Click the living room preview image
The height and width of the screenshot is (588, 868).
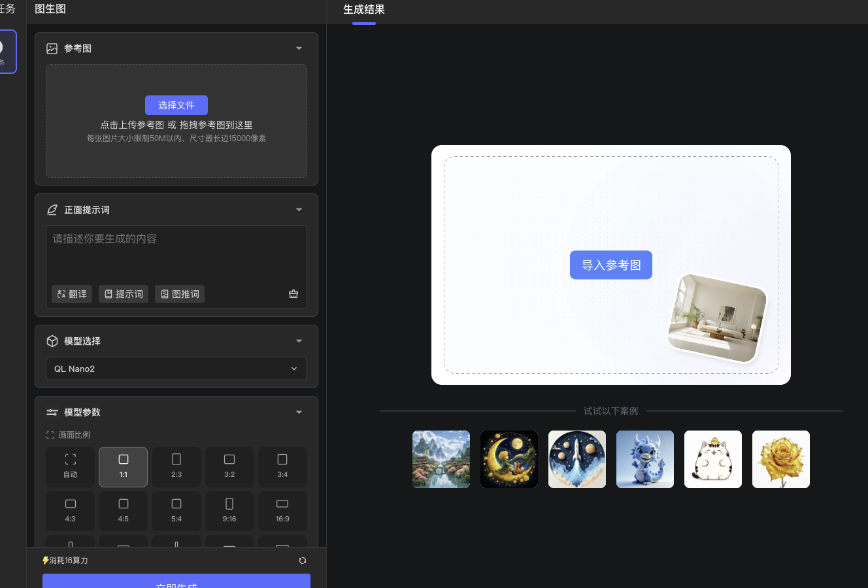[x=717, y=318]
